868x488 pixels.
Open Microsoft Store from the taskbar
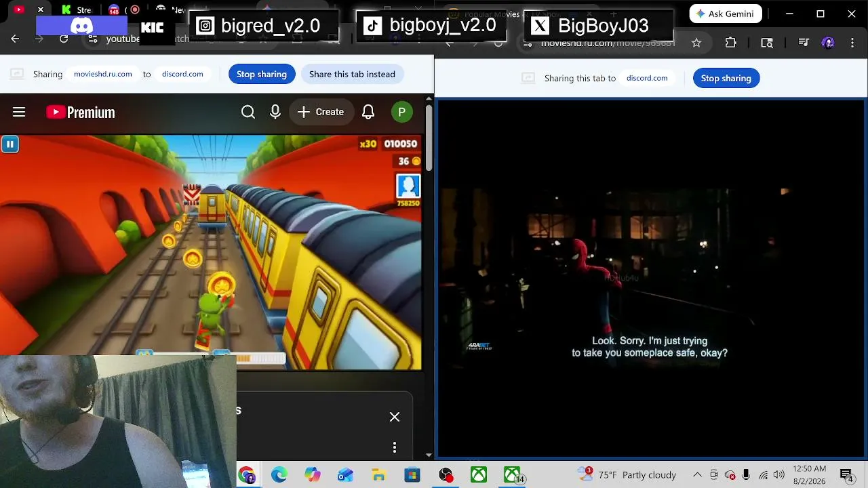[412, 475]
